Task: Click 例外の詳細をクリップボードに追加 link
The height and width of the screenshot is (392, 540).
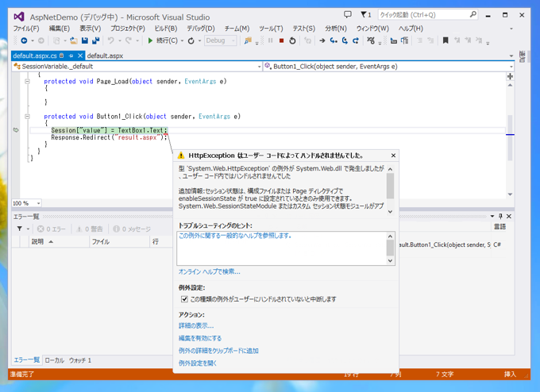Action: (x=218, y=351)
